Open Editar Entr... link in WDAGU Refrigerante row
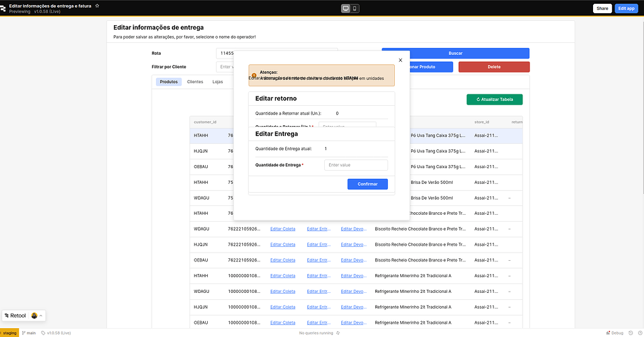Viewport: 644px width, 337px height. pyautogui.click(x=319, y=292)
